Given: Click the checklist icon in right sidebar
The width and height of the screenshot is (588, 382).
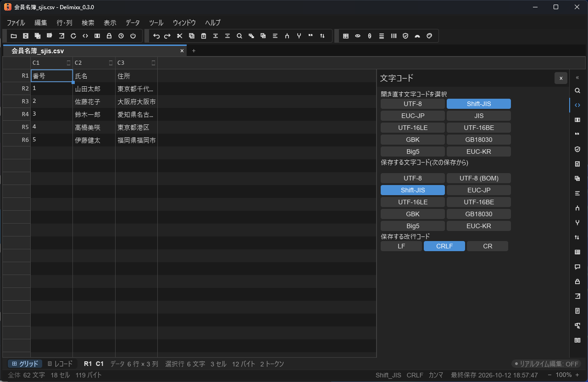Looking at the screenshot, I should 577,164.
